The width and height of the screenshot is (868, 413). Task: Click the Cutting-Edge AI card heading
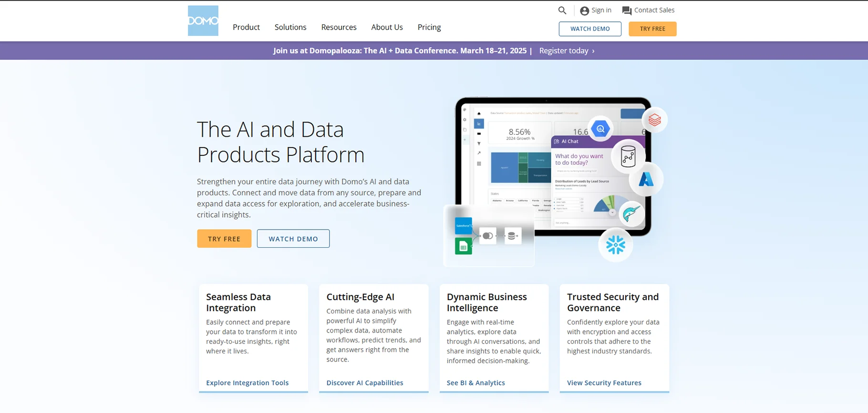(x=361, y=297)
